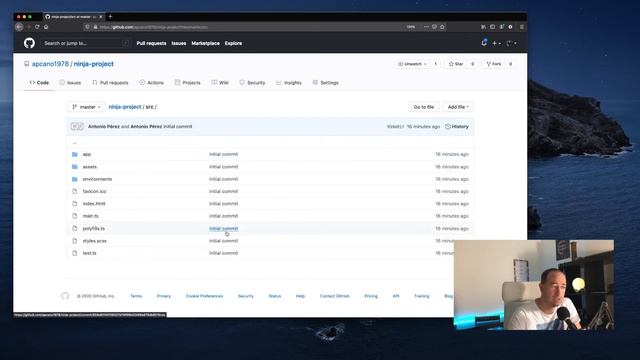Open the app folder
The height and width of the screenshot is (360, 640).
87,154
